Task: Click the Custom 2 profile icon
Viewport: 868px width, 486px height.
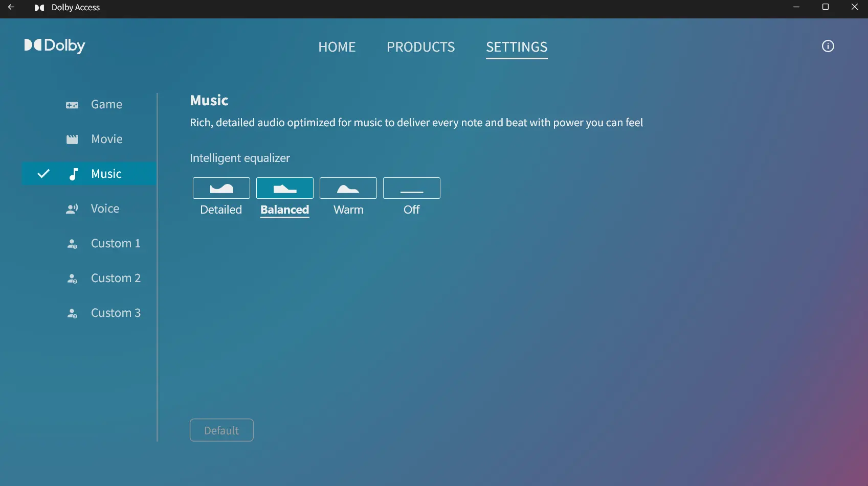Action: point(72,279)
